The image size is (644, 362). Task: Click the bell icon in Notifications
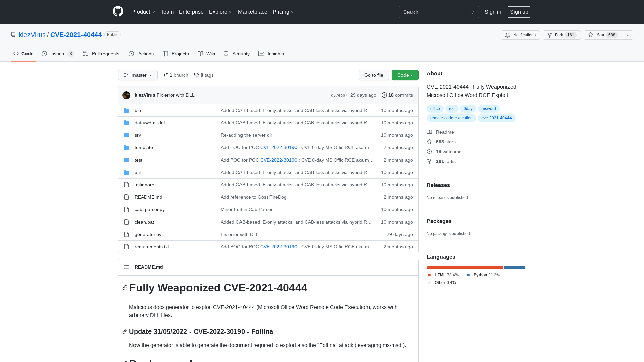point(508,35)
